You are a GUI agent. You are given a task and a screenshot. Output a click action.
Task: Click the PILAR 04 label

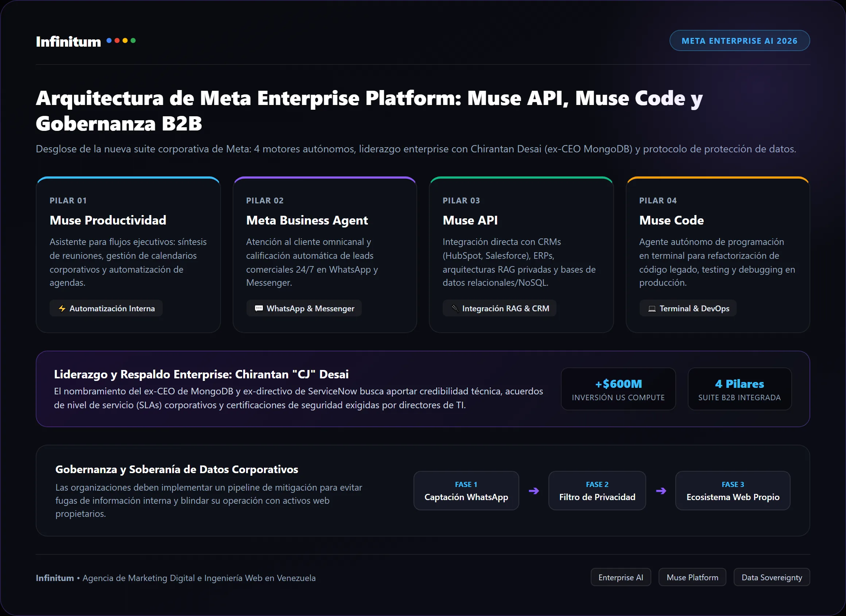coord(657,200)
